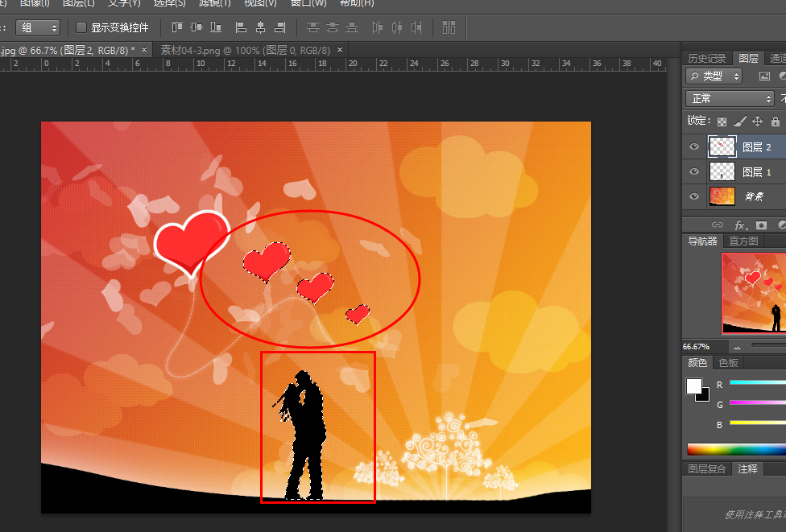The image size is (786, 532).
Task: Open the 组 auto-select dropdown
Action: [38, 27]
